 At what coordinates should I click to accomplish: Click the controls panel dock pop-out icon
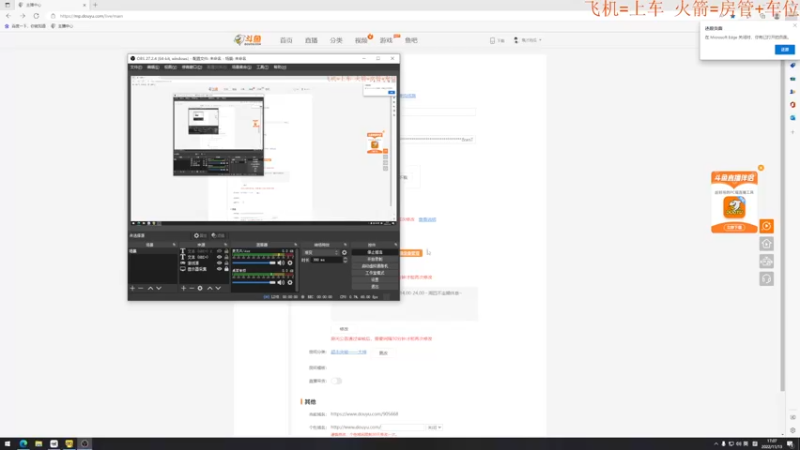396,245
